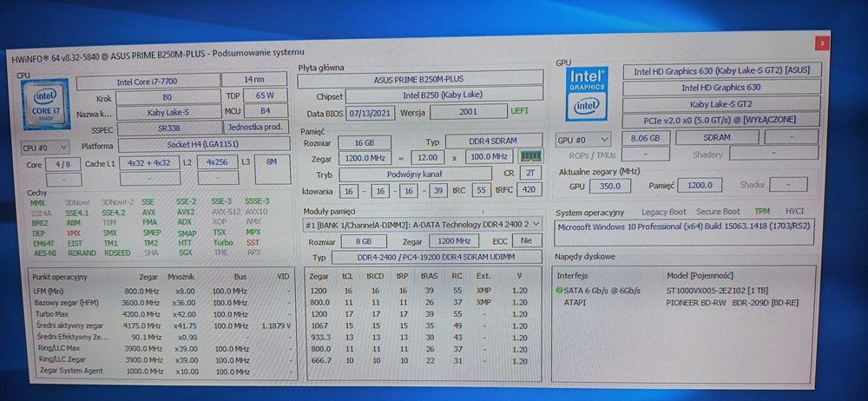Click the DDR4-2400 / PC4-19200 module type field
Screen dimensions: 868x401
(437, 257)
